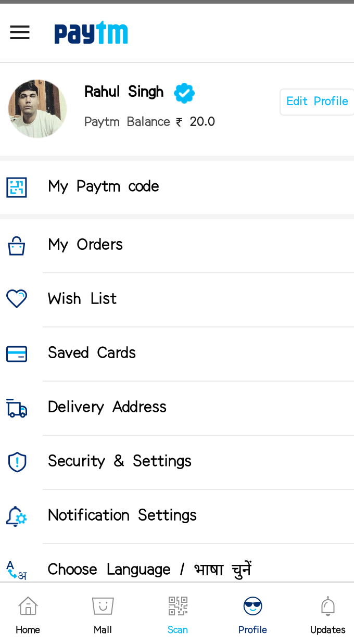The image size is (354, 644).
Task: Tap the delivery truck icon
Action: pyautogui.click(x=17, y=408)
